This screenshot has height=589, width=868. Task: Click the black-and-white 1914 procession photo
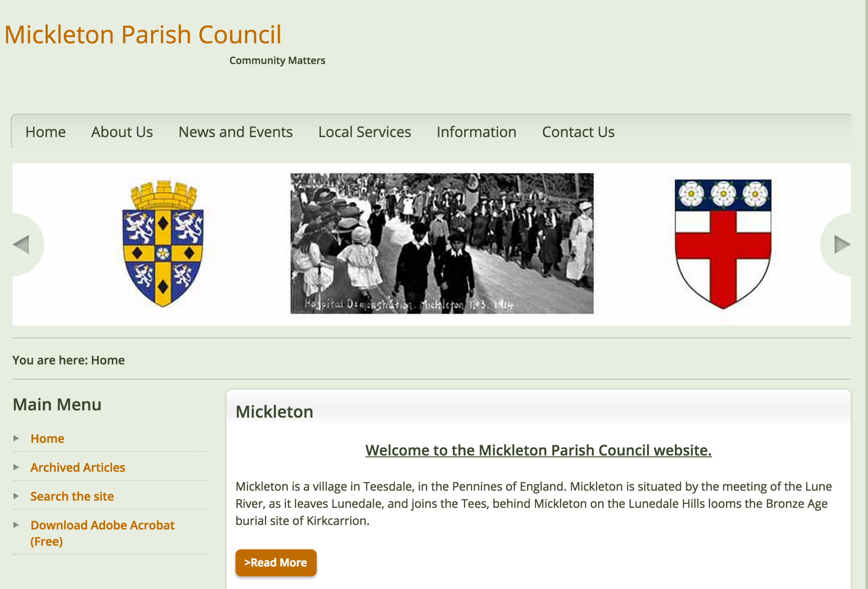click(x=442, y=244)
